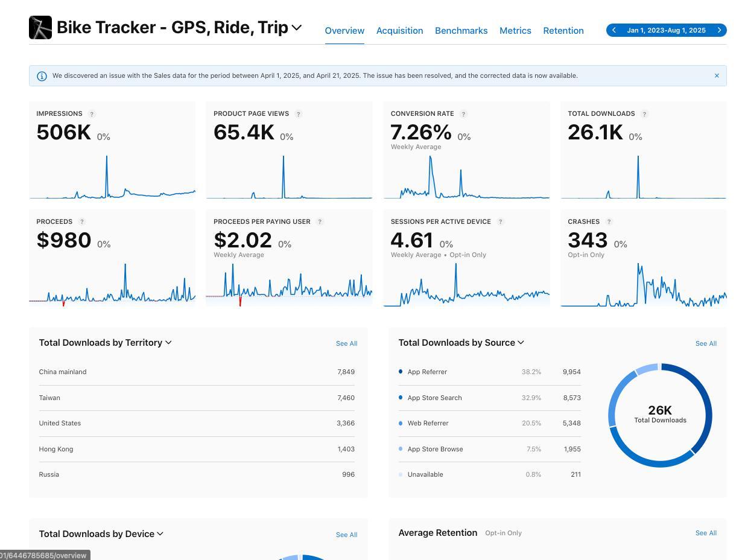Switch to the Retention tab
The height and width of the screenshot is (560, 745).
[x=563, y=30]
